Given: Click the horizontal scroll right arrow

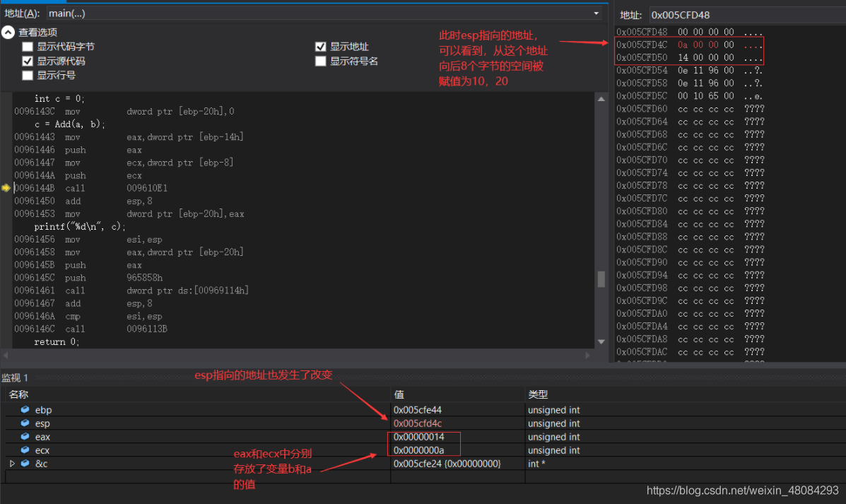Looking at the screenshot, I should tap(587, 355).
